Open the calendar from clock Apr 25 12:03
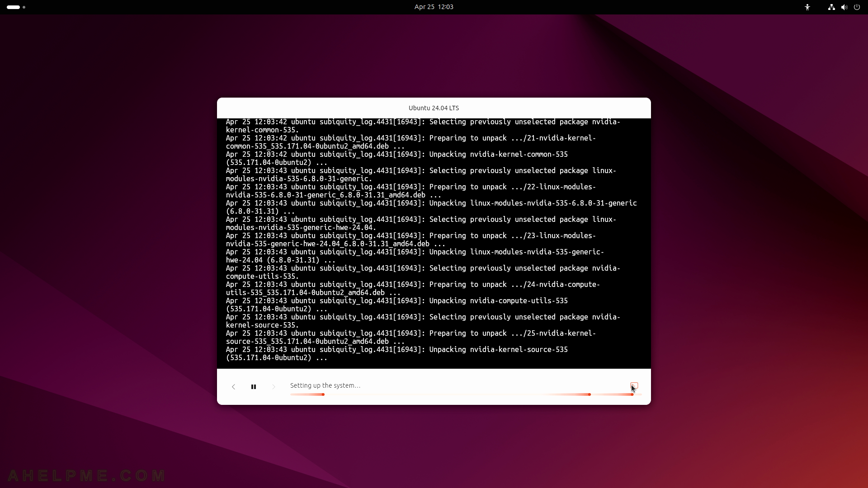 click(x=434, y=7)
